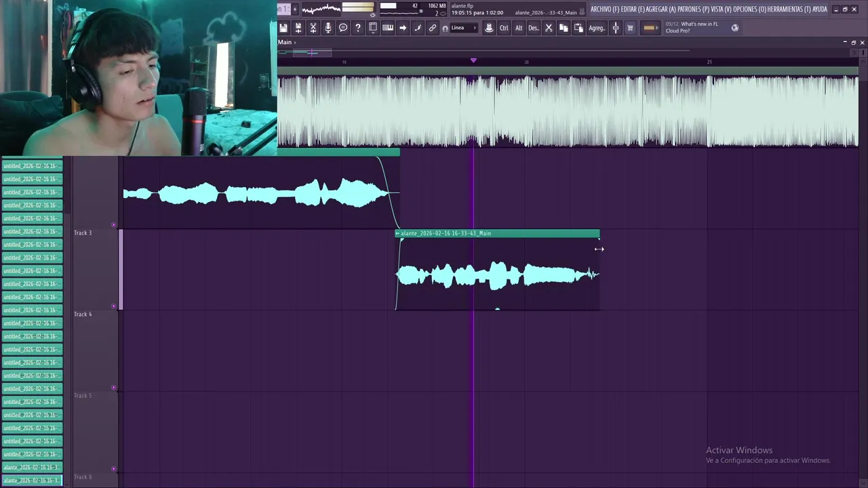
Task: Select the Track 4 header
Action: click(95, 351)
